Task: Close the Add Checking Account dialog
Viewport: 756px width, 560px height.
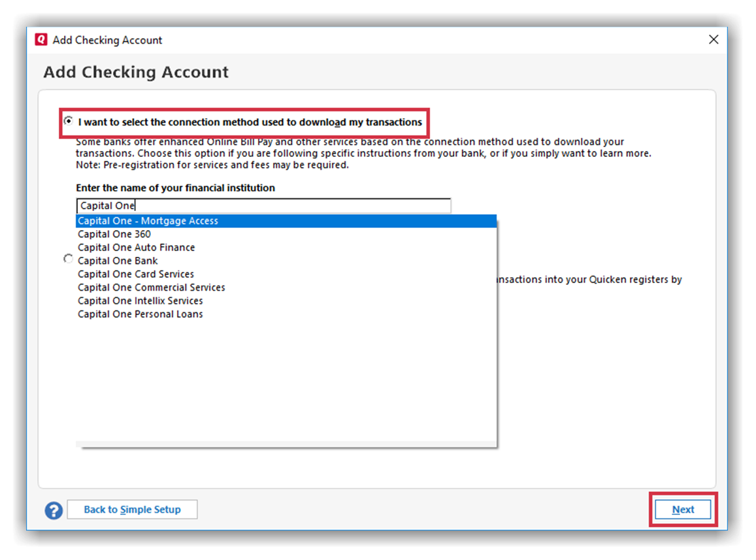Action: coord(714,40)
